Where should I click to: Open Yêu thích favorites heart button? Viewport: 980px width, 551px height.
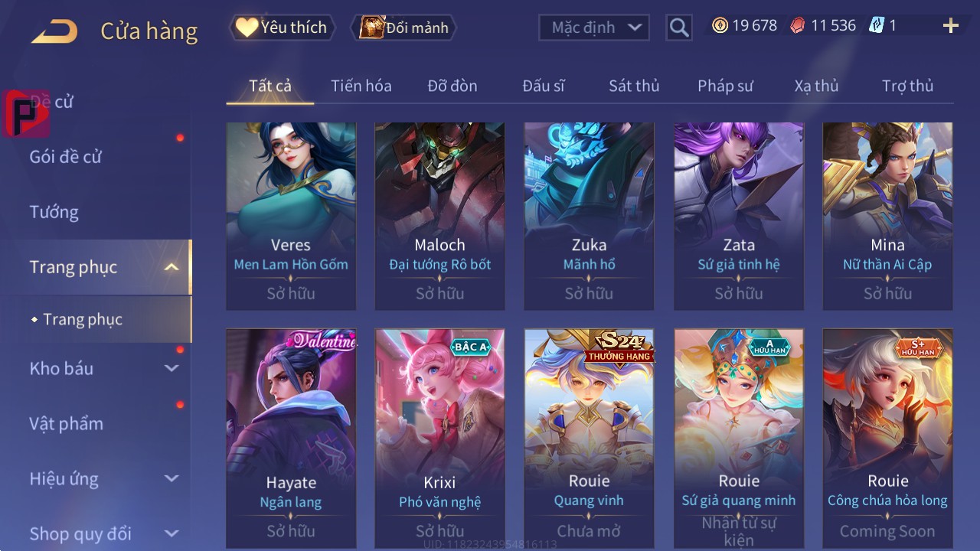(283, 28)
